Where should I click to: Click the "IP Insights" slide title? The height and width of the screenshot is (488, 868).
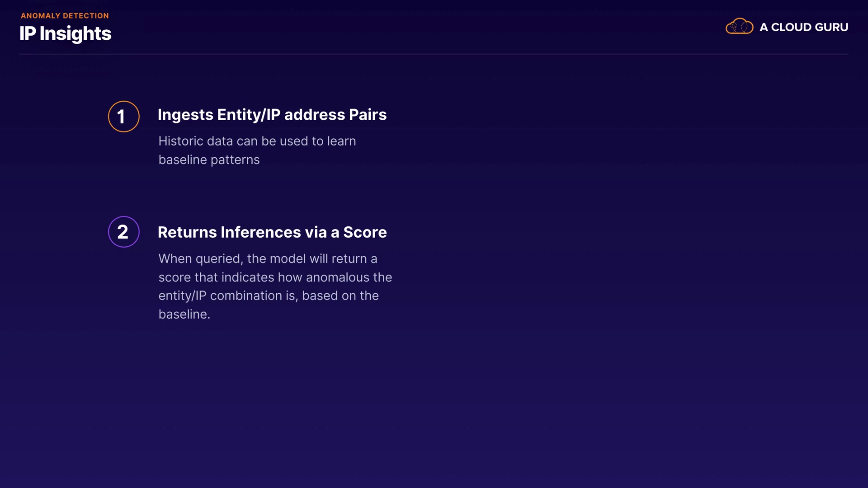pyautogui.click(x=66, y=33)
